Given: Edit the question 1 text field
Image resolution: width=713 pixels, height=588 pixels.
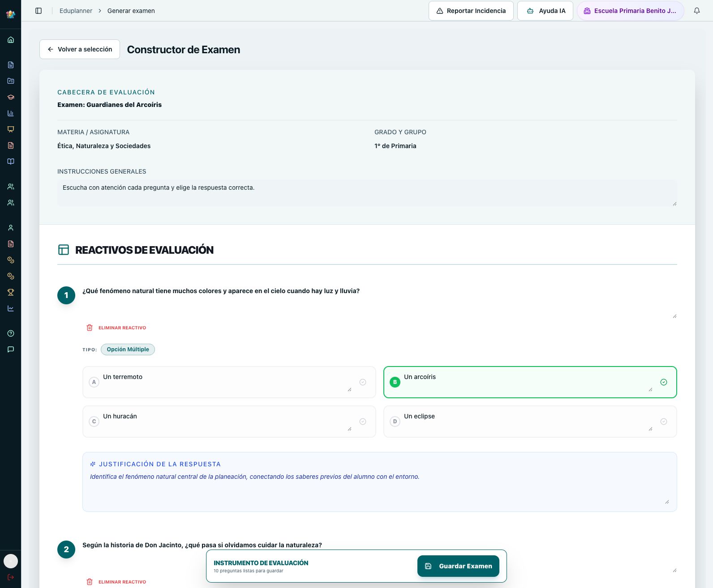Looking at the screenshot, I should point(380,302).
